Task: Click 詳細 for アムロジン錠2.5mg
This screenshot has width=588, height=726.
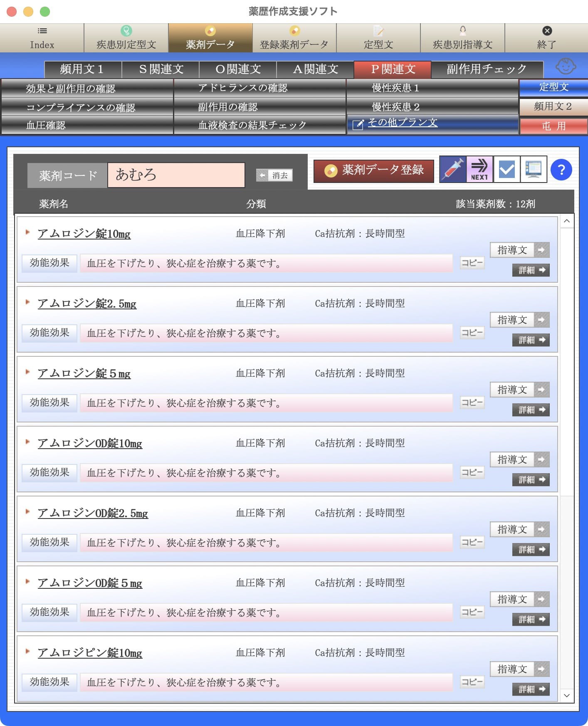Action: coord(531,340)
